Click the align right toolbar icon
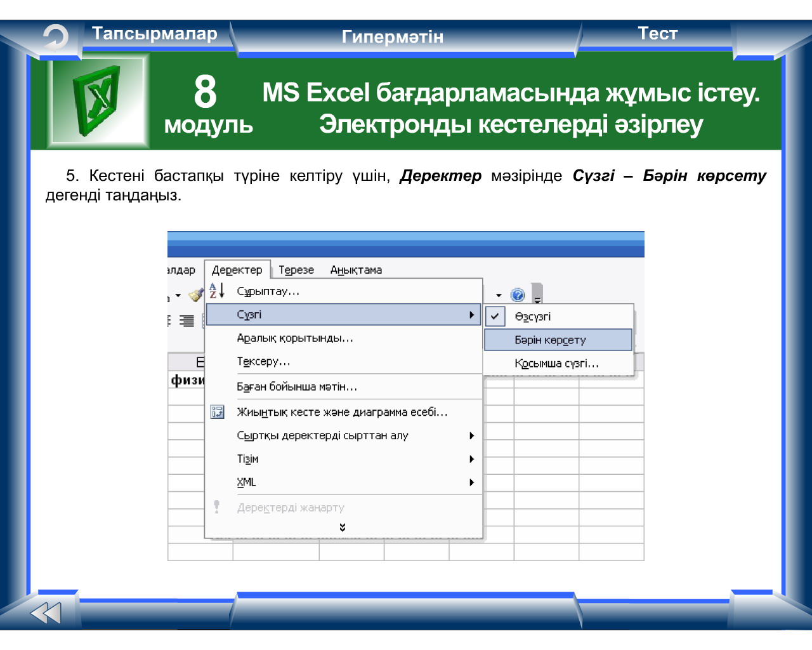 [187, 321]
